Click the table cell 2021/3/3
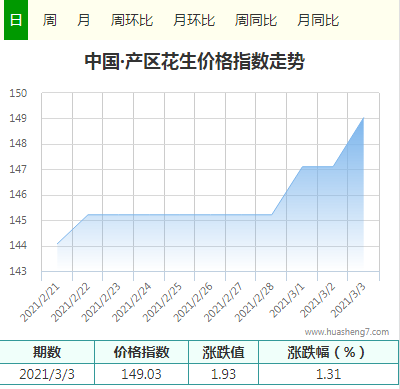 pyautogui.click(x=47, y=374)
